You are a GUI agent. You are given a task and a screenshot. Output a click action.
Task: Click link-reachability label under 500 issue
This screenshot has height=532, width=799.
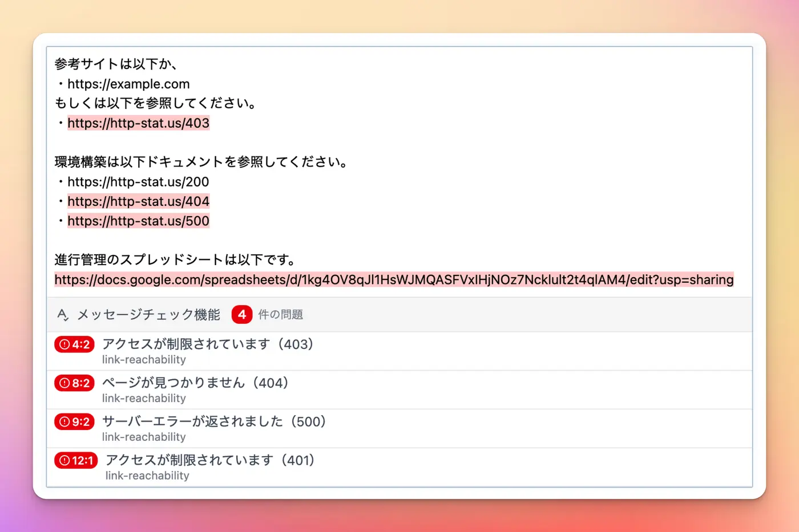click(144, 437)
